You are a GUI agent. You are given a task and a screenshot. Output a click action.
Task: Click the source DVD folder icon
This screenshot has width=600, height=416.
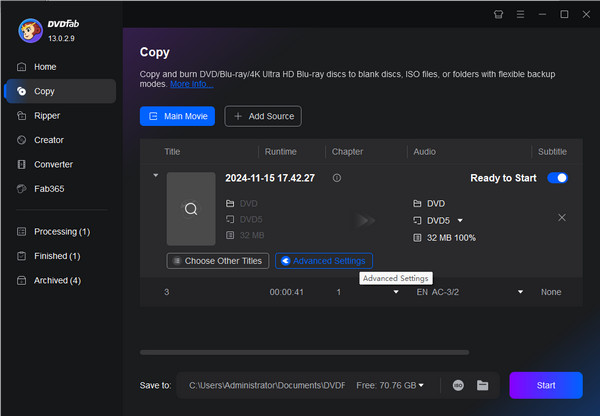coord(230,204)
